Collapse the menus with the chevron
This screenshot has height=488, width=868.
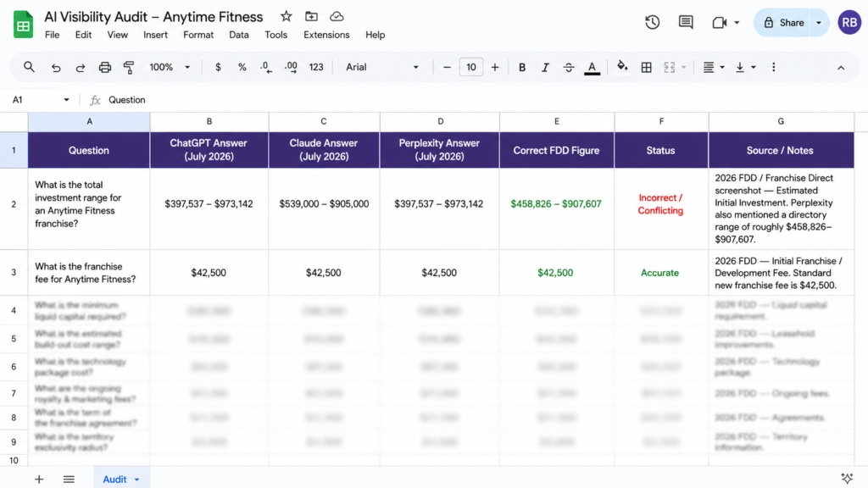click(840, 68)
